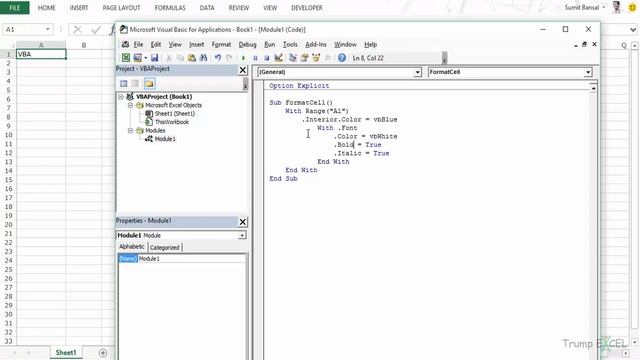Screen dimensions: 640x360
Task: Click the Insert UserForm toolbar icon
Action: click(138, 58)
